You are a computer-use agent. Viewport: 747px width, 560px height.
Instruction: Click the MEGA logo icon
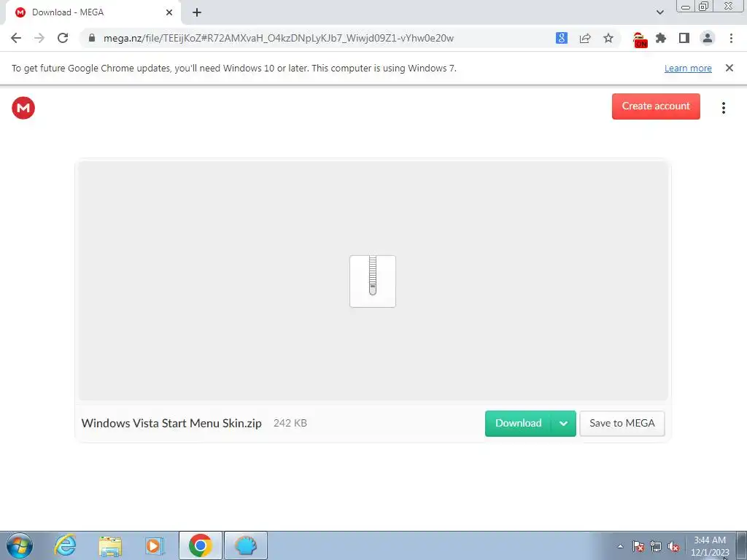23,108
